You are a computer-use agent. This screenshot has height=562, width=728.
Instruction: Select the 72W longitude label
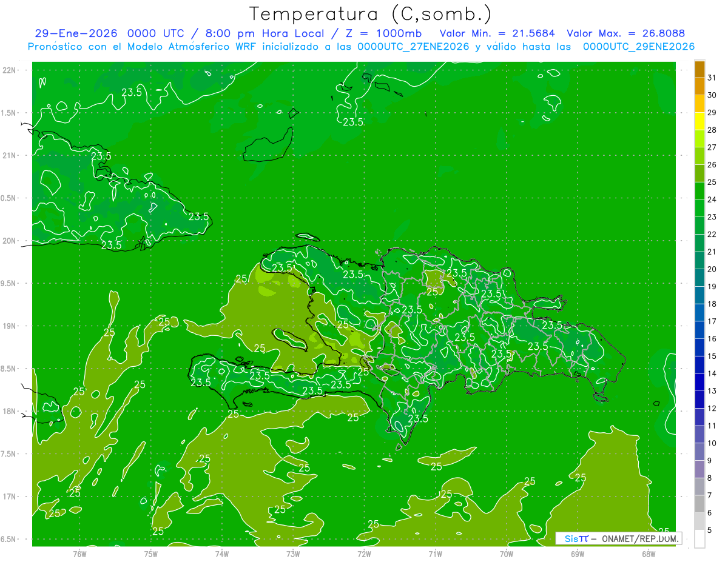click(x=364, y=554)
